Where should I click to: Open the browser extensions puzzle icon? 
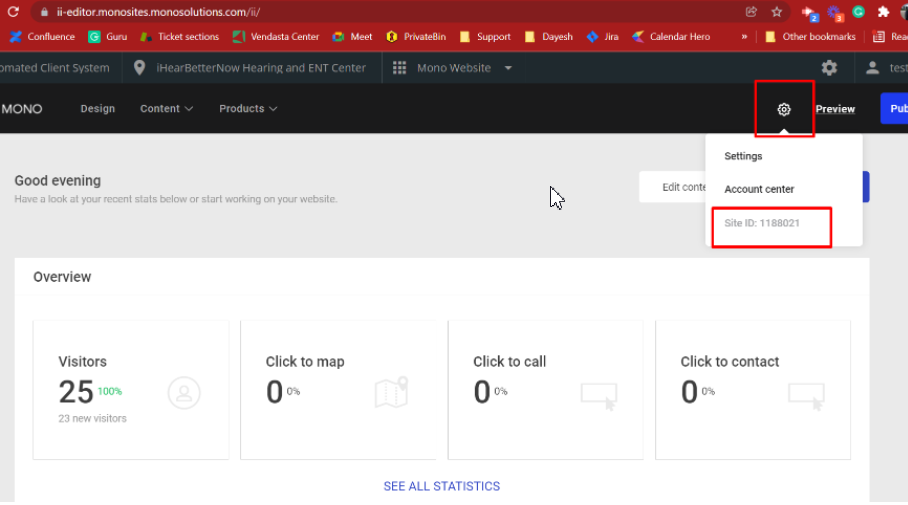[x=883, y=12]
